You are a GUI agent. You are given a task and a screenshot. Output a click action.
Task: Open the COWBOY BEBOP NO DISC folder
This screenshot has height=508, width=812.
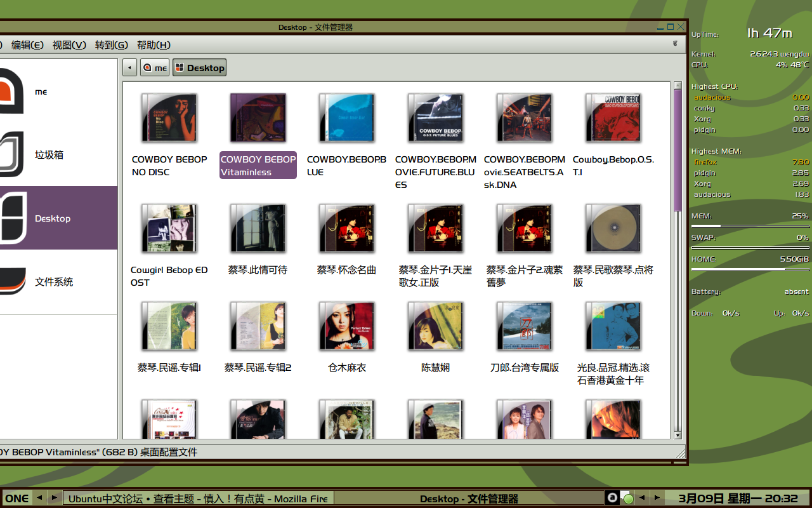coord(169,118)
